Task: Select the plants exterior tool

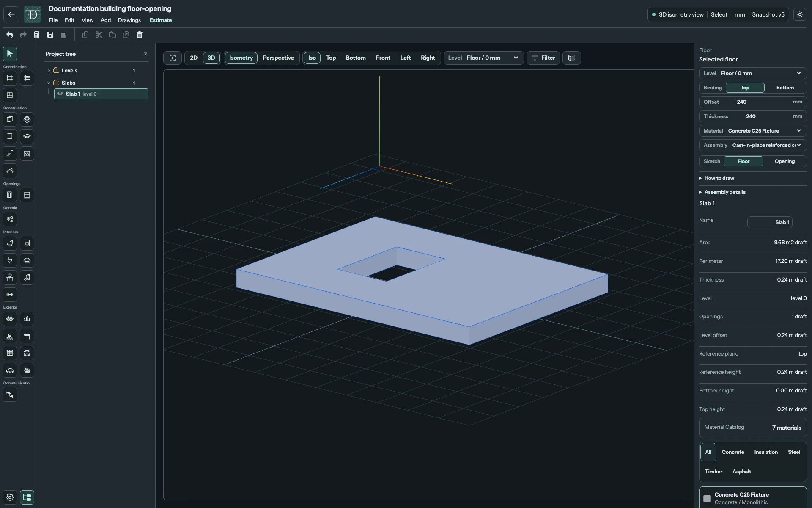Action: pos(27,370)
